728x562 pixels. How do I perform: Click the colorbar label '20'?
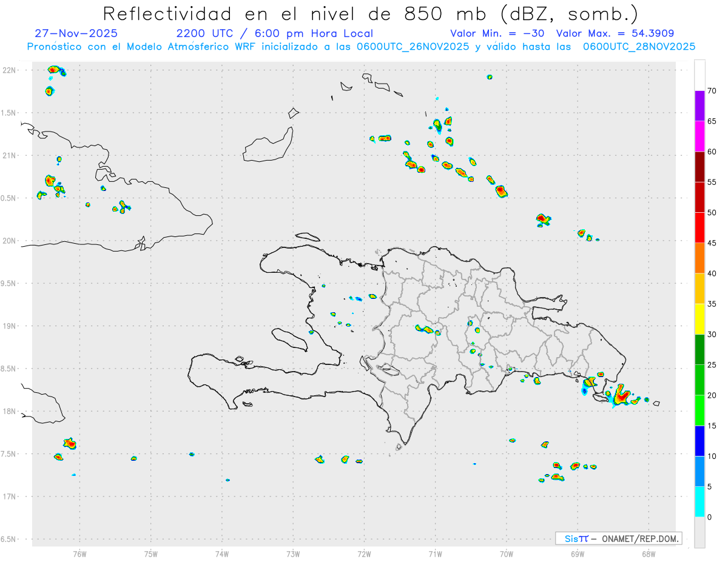tap(712, 395)
